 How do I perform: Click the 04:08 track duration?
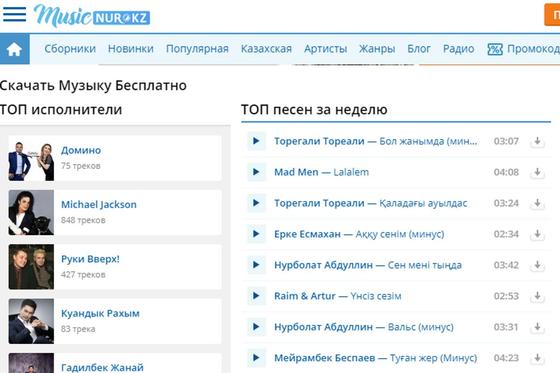click(506, 172)
